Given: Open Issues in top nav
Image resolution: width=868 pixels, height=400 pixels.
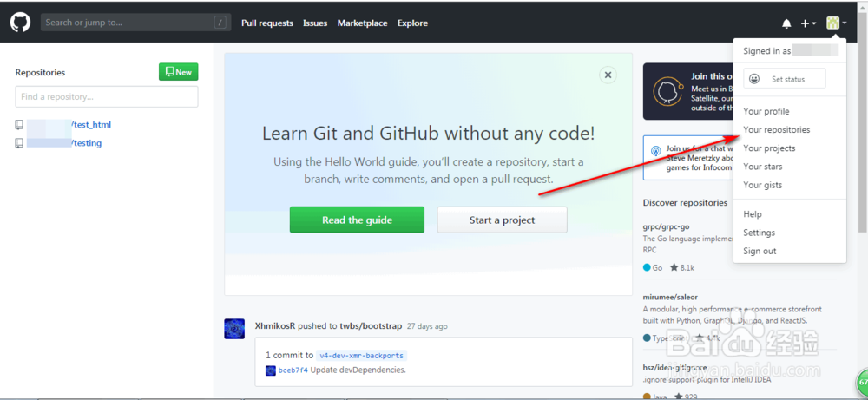Looking at the screenshot, I should pos(315,23).
